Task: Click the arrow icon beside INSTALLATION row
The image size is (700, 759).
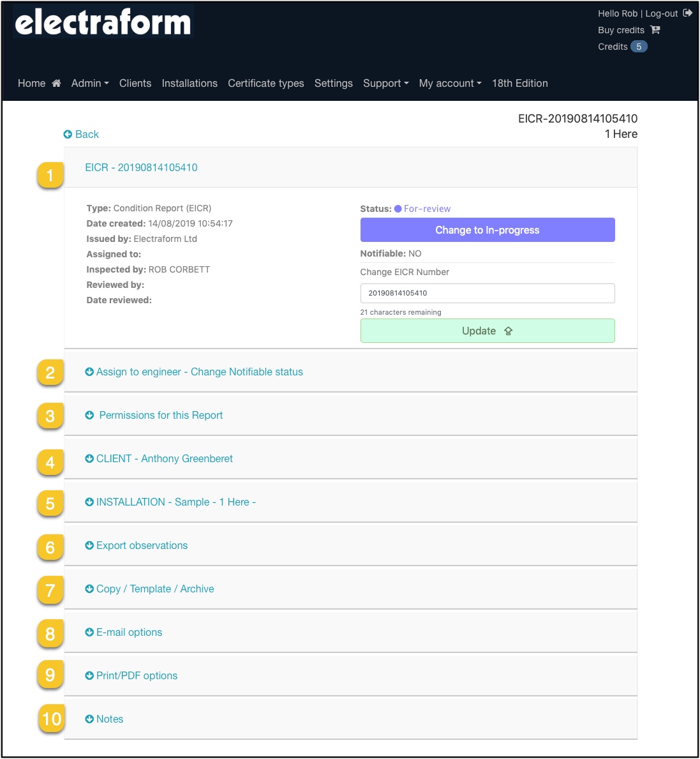Action: [x=89, y=502]
